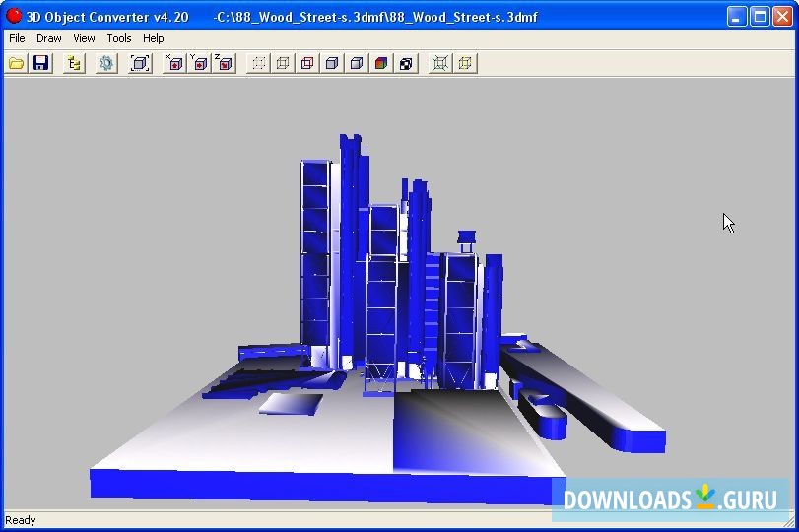The height and width of the screenshot is (532, 799).
Task: Save using the floppy disk icon
Action: (40, 63)
